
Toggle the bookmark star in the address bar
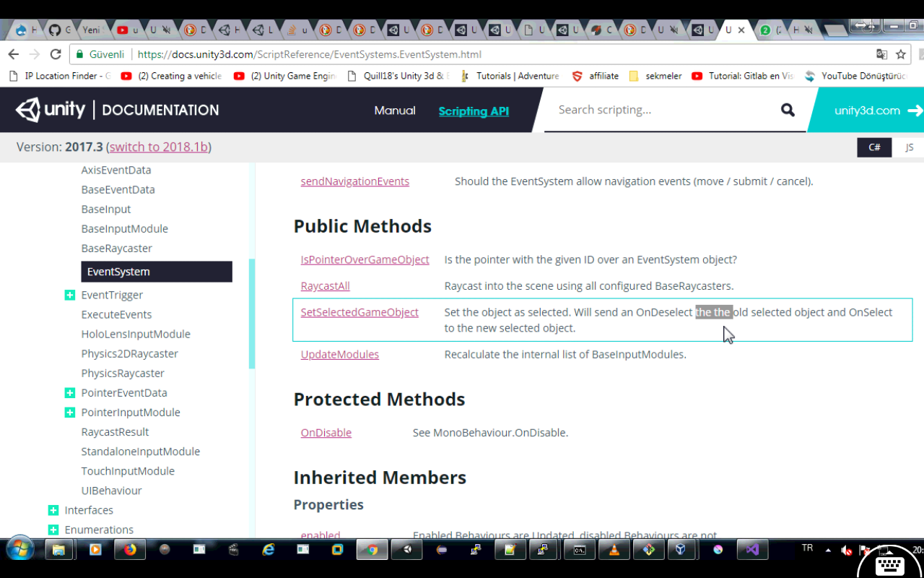pos(900,54)
